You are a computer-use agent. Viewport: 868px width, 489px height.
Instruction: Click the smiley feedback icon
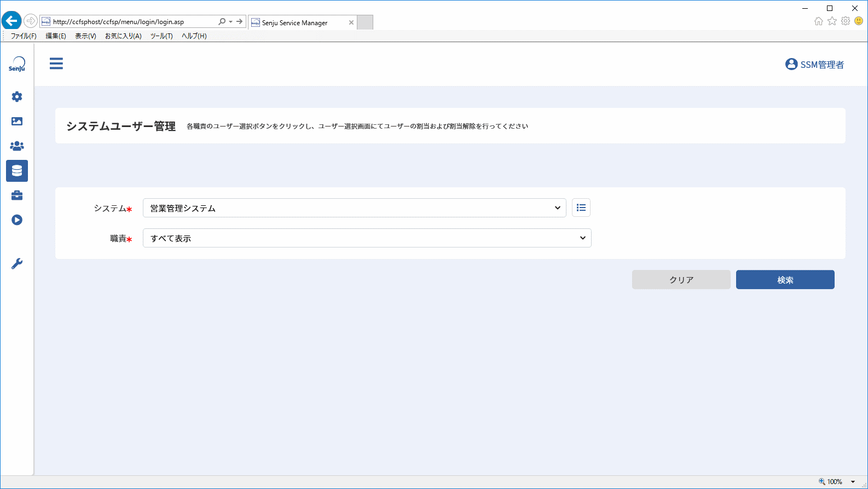tap(859, 21)
